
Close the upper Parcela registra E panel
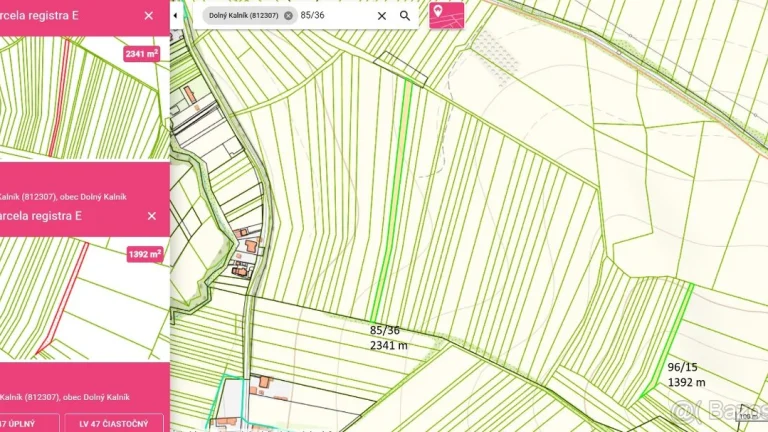point(148,16)
